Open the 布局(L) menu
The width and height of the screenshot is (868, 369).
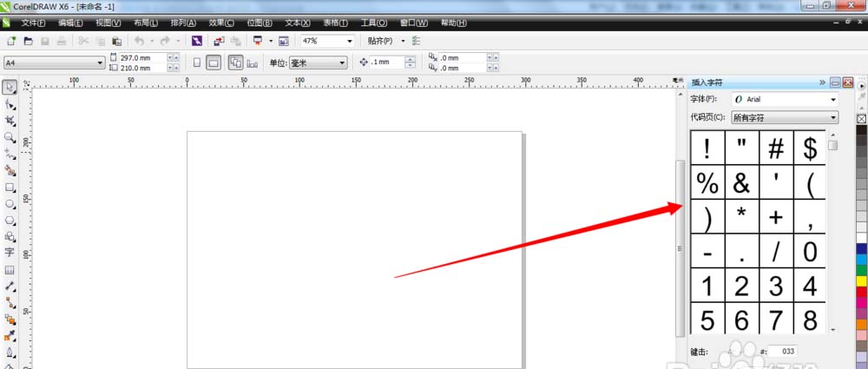[x=146, y=23]
